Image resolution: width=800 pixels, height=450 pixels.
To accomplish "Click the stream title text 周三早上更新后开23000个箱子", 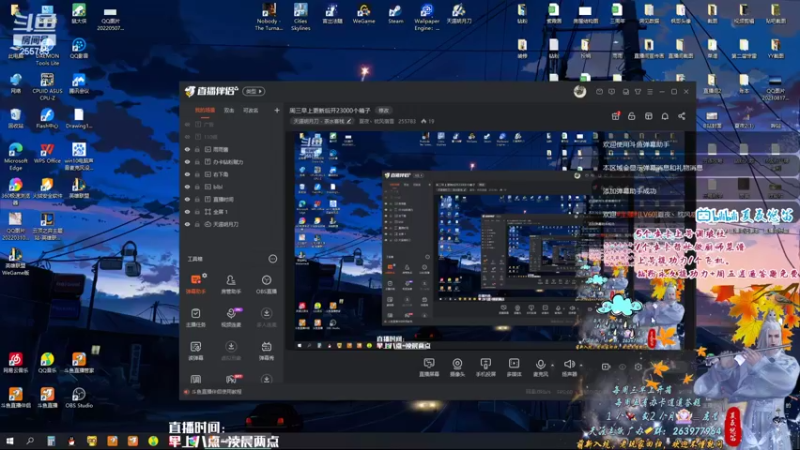I will [330, 111].
